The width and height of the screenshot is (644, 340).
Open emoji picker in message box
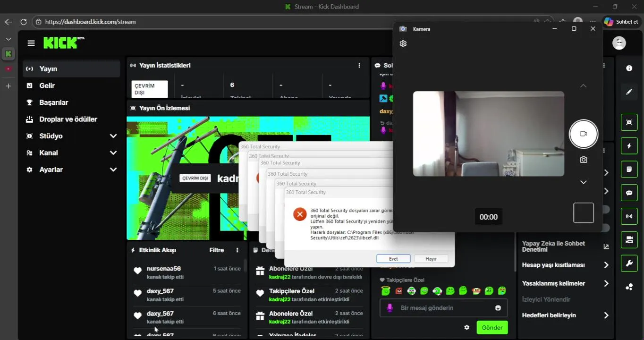[x=498, y=308]
